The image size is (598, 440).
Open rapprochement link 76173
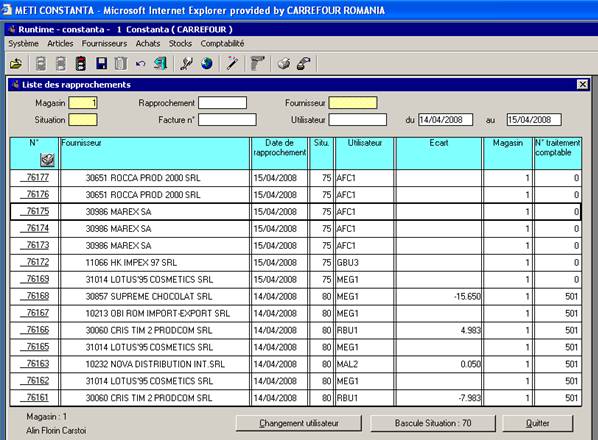36,246
